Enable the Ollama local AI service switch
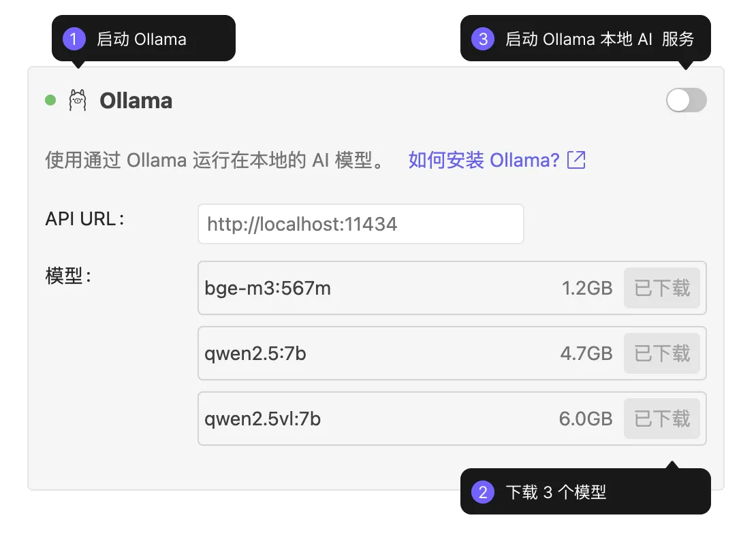Image resolution: width=756 pixels, height=539 pixels. 686,101
